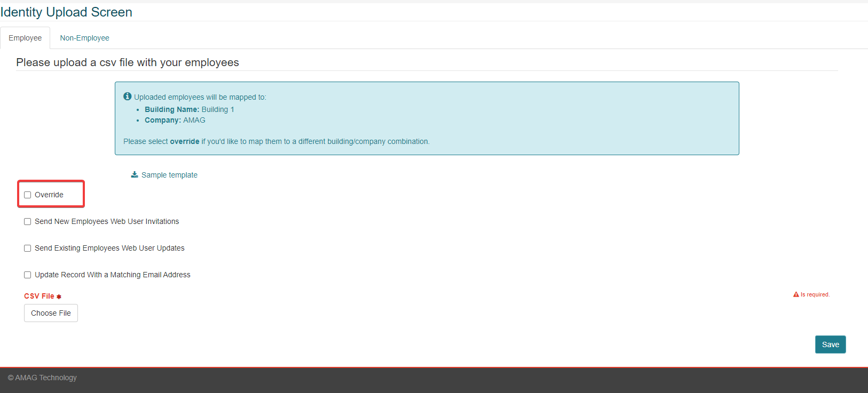Switch to the Non-Employee tab
868x393 pixels.
[84, 38]
